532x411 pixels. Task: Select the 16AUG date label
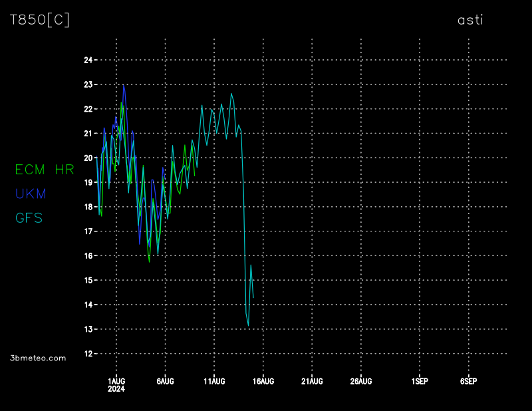(263, 381)
